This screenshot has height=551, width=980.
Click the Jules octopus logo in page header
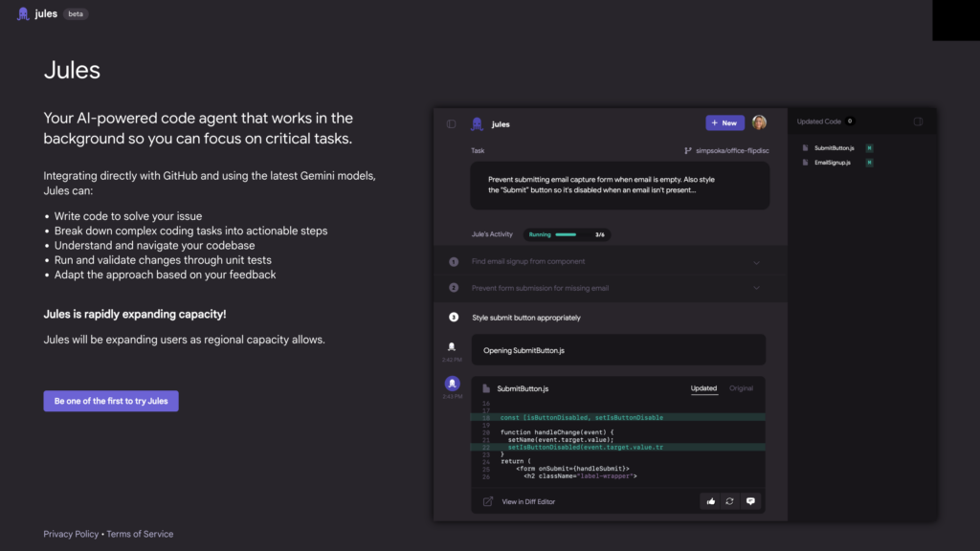point(23,13)
